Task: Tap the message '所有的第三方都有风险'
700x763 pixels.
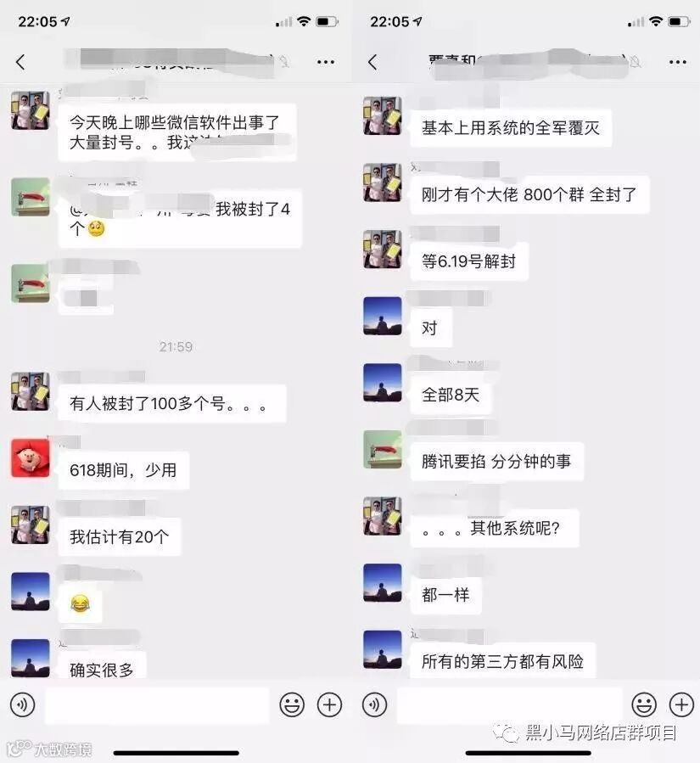Action: (502, 661)
